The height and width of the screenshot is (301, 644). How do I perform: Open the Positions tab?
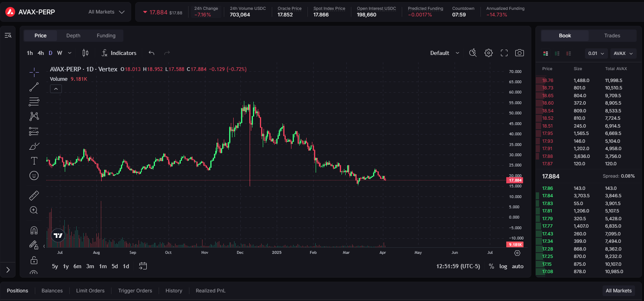point(18,291)
